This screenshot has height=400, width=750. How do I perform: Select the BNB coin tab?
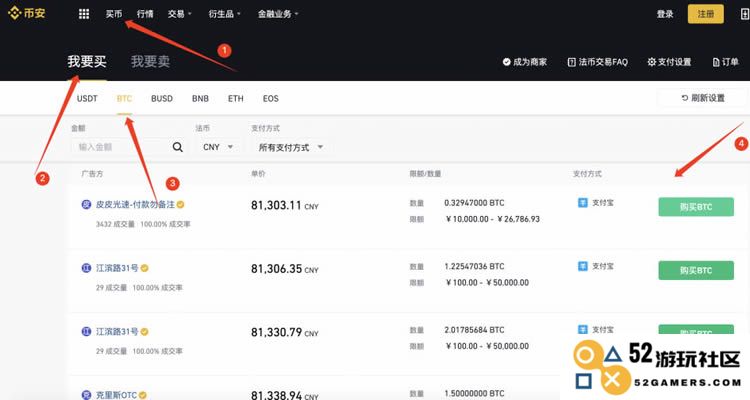200,99
